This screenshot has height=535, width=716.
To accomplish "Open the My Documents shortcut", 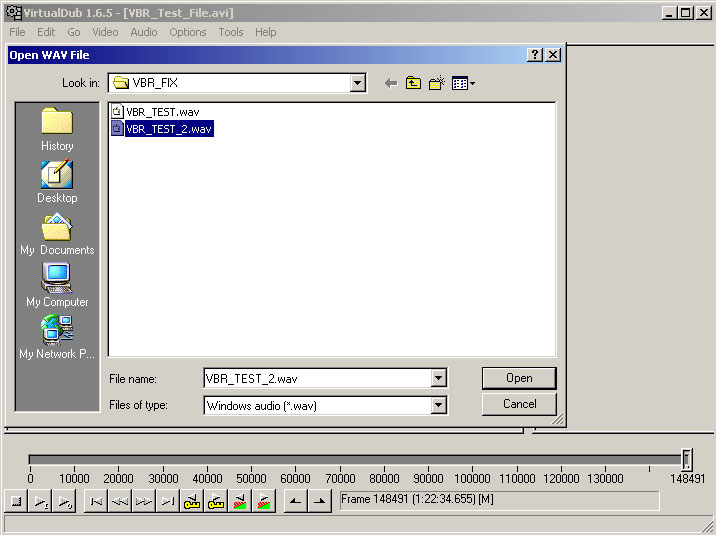I will pos(57,233).
